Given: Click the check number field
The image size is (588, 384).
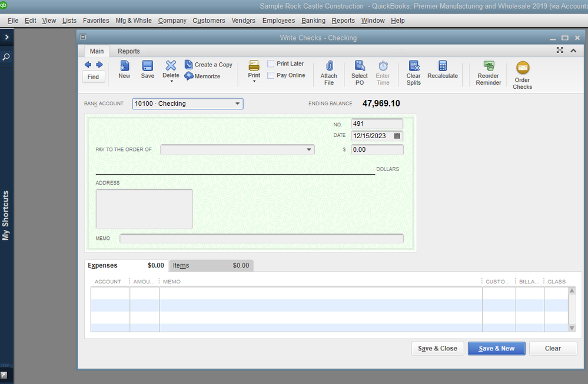Looking at the screenshot, I should pyautogui.click(x=377, y=123).
